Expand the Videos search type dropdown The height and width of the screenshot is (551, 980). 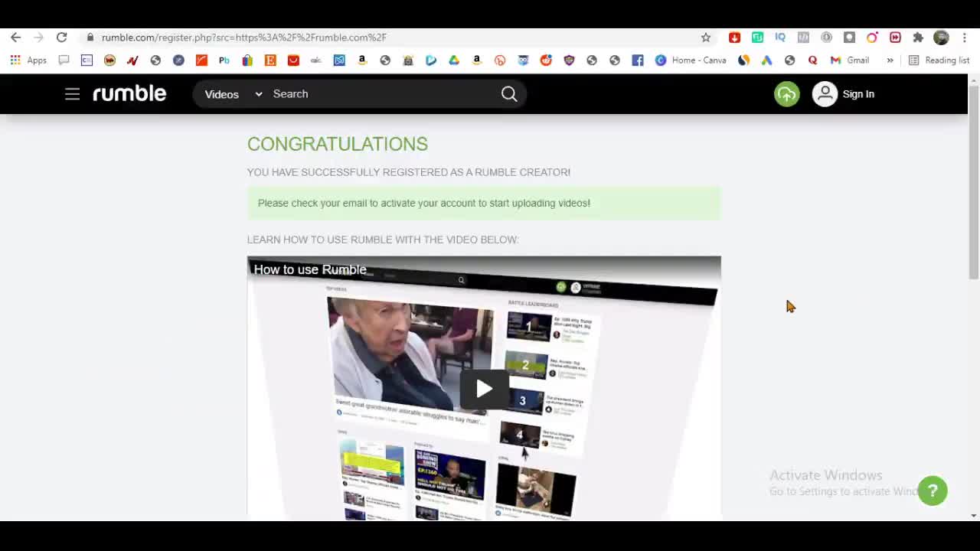(x=233, y=94)
